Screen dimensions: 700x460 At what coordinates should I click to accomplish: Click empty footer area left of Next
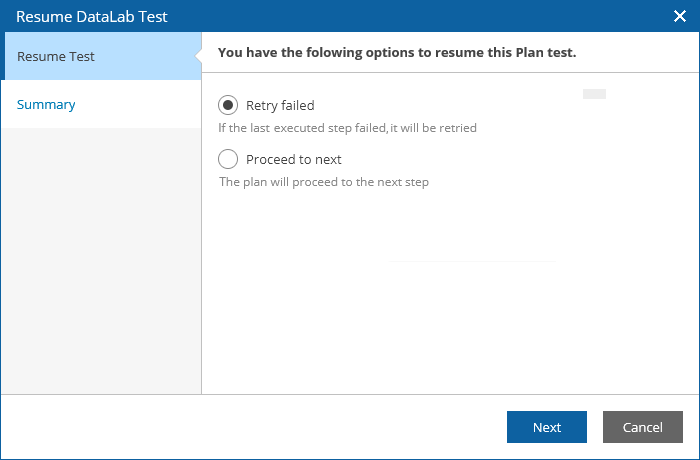pos(250,427)
